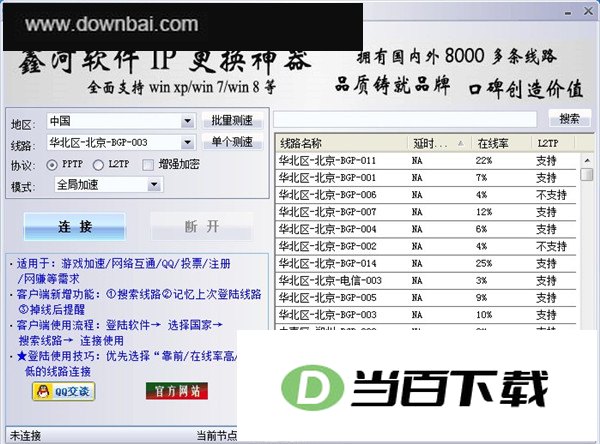This screenshot has width=600, height=444.
Task: Open the QQ交谈 chat button
Action: pyautogui.click(x=64, y=391)
